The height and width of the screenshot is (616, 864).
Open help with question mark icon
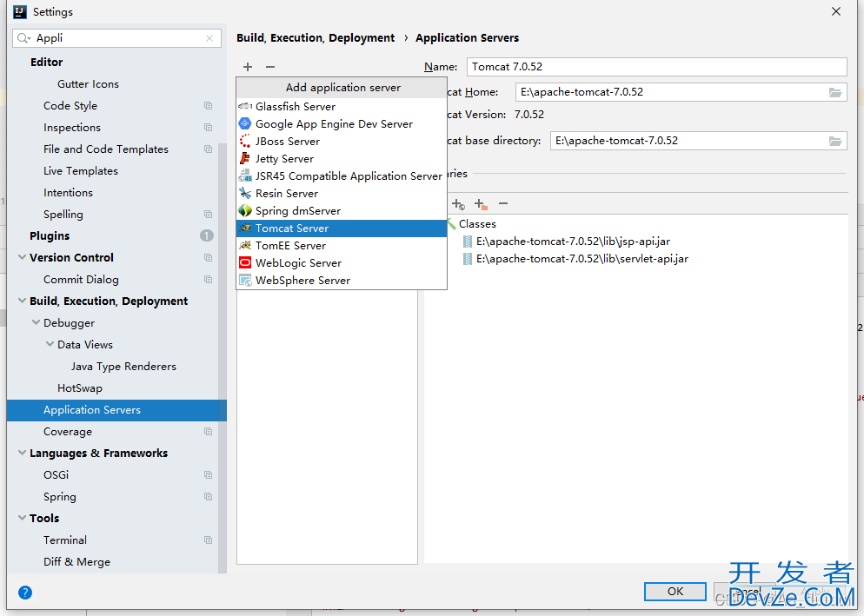(25, 593)
